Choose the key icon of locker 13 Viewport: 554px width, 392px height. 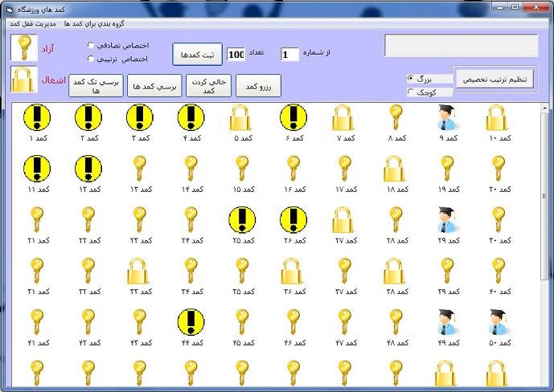coord(140,169)
